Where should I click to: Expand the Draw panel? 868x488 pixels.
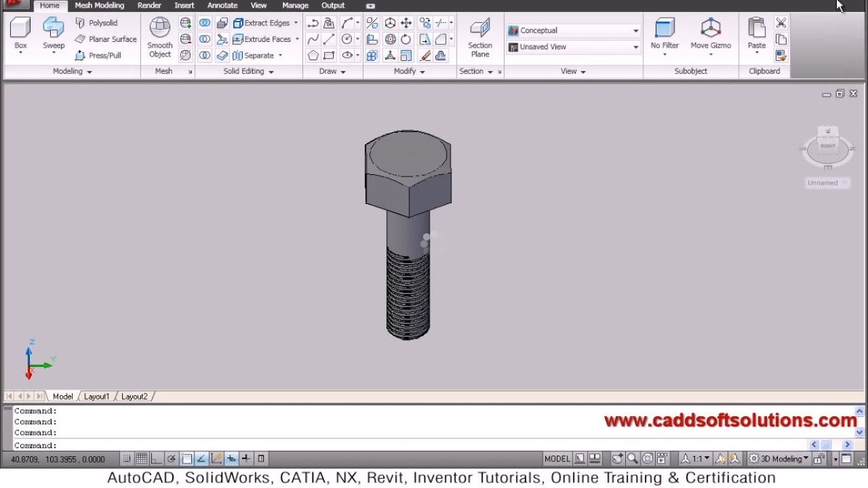click(x=332, y=71)
